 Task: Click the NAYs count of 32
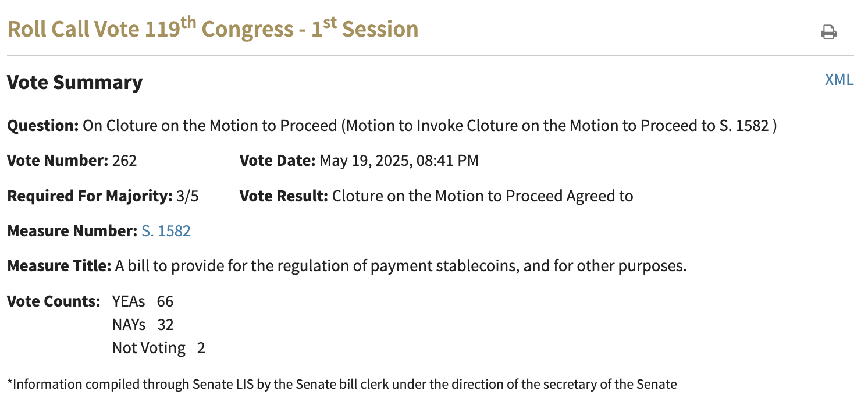[x=165, y=325]
